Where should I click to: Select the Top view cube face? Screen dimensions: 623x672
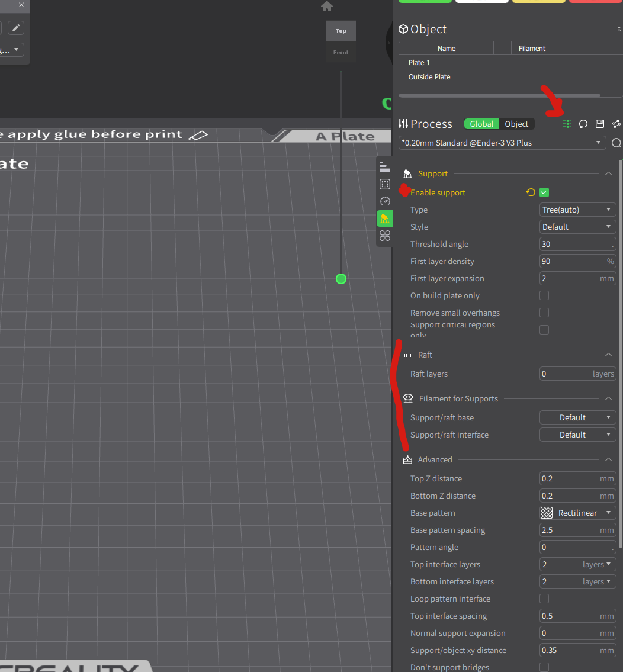click(x=341, y=31)
